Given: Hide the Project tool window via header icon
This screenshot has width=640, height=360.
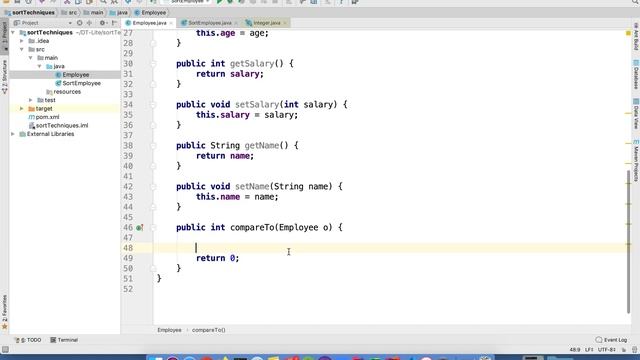Looking at the screenshot, I should 115,23.
